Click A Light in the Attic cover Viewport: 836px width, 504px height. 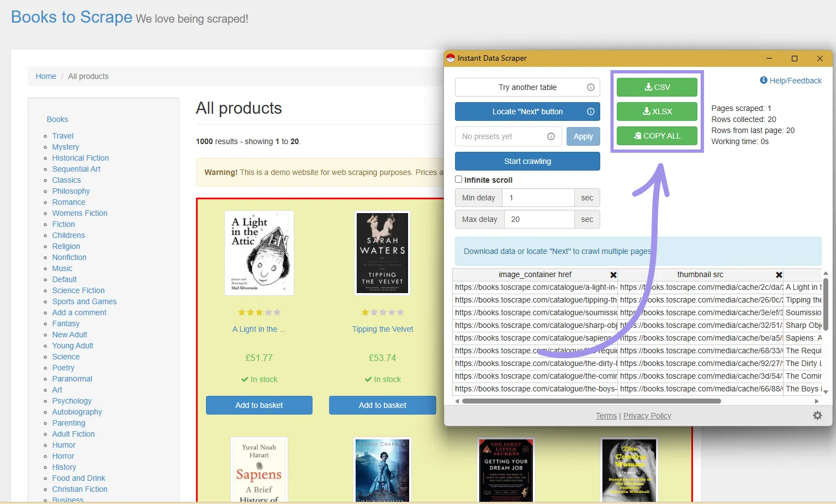(x=259, y=253)
